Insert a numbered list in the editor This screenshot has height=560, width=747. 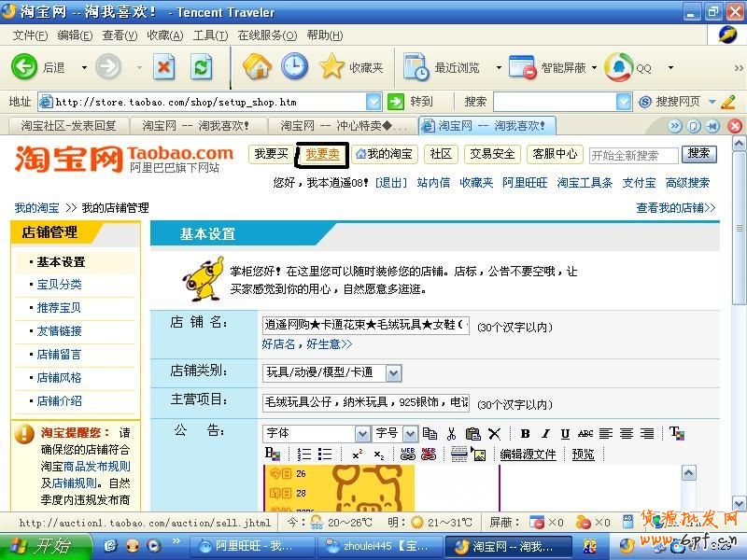[x=304, y=454]
